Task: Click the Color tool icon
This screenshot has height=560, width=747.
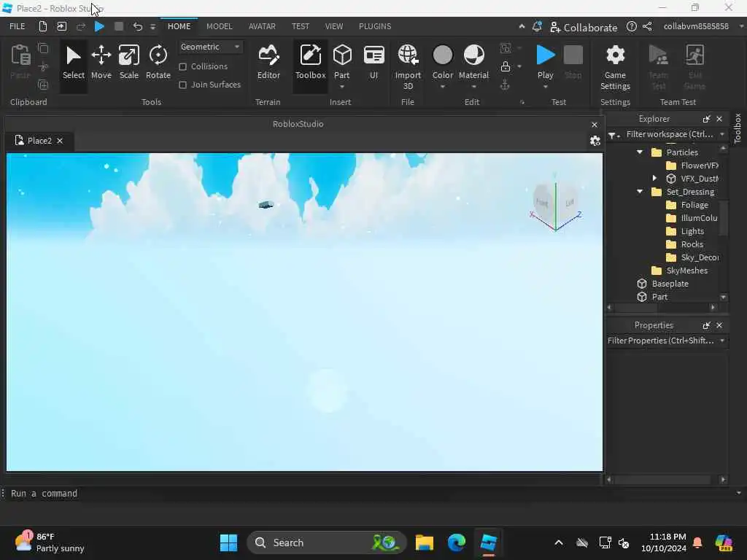Action: click(443, 55)
